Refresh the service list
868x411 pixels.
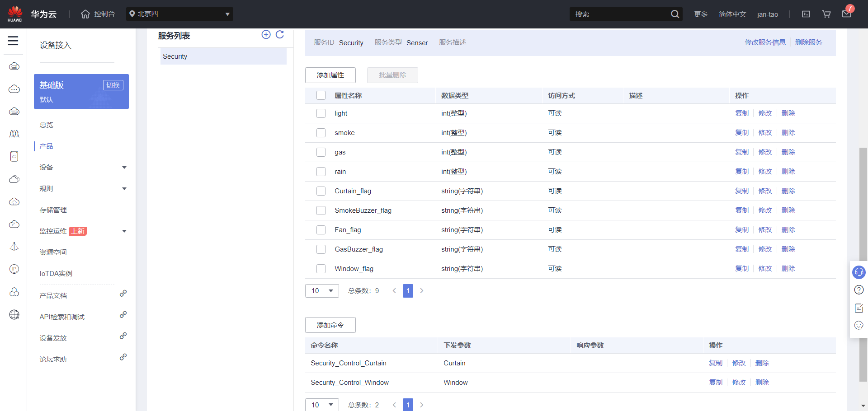click(280, 35)
